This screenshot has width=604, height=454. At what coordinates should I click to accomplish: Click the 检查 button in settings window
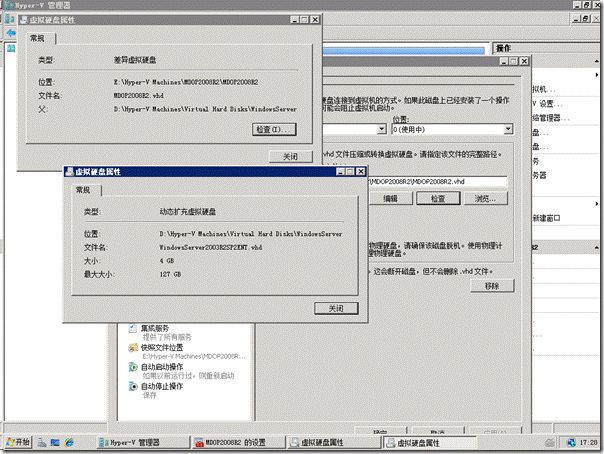438,199
